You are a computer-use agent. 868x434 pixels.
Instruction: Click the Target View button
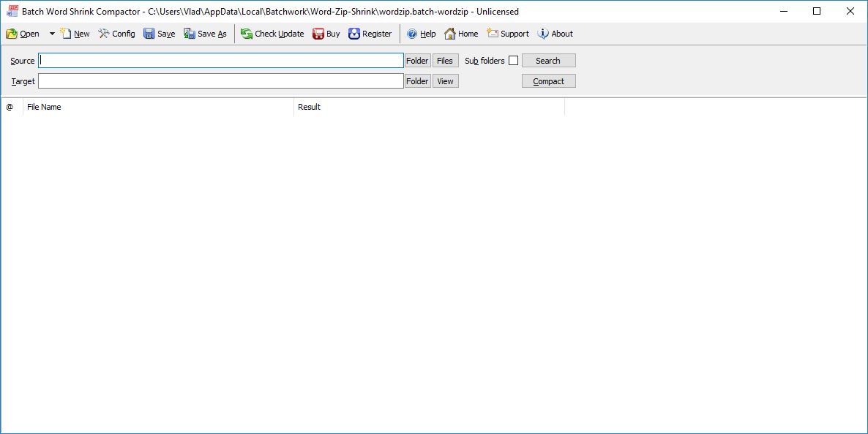pyautogui.click(x=445, y=81)
